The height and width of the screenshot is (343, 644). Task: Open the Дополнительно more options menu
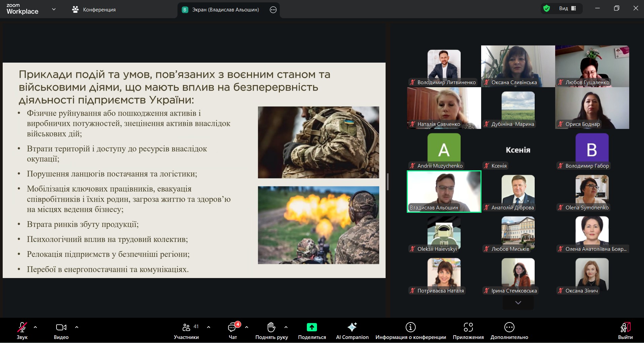tap(509, 331)
